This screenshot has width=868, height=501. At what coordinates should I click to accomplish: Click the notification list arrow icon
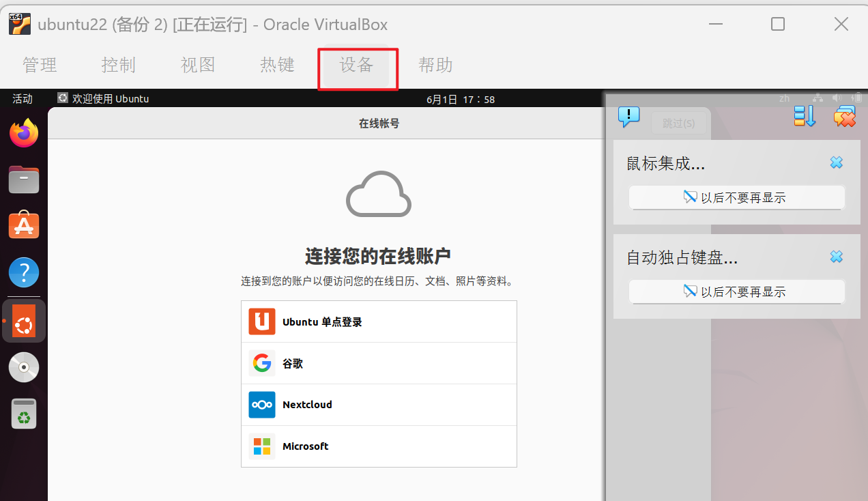click(805, 117)
